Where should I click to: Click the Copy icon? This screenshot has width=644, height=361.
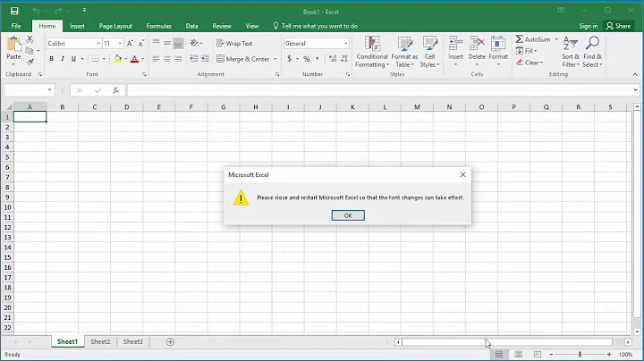click(x=30, y=51)
